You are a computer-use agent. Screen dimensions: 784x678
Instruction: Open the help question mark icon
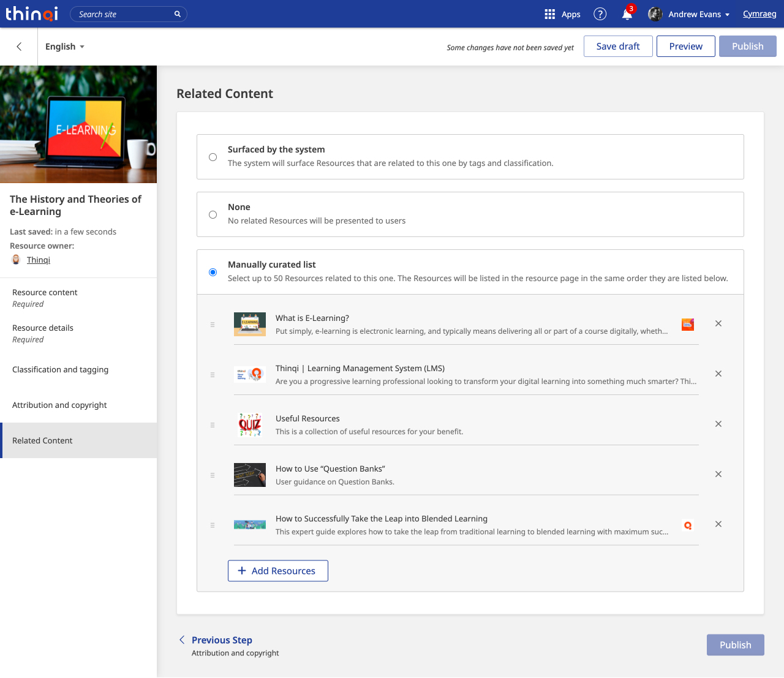[x=600, y=14]
